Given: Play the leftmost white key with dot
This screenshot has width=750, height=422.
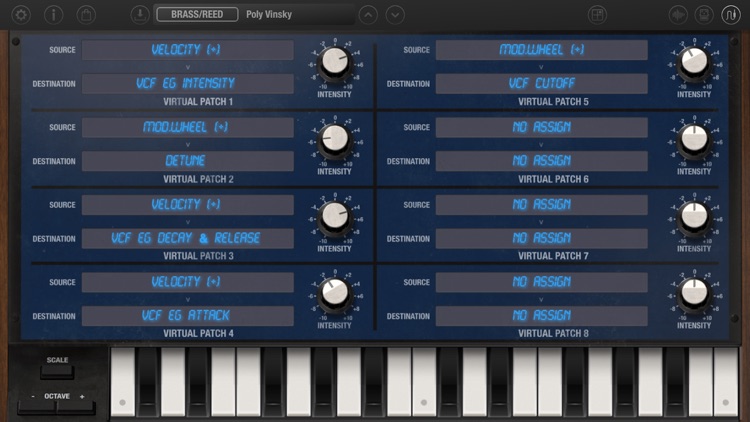Looking at the screenshot, I should coord(122,382).
